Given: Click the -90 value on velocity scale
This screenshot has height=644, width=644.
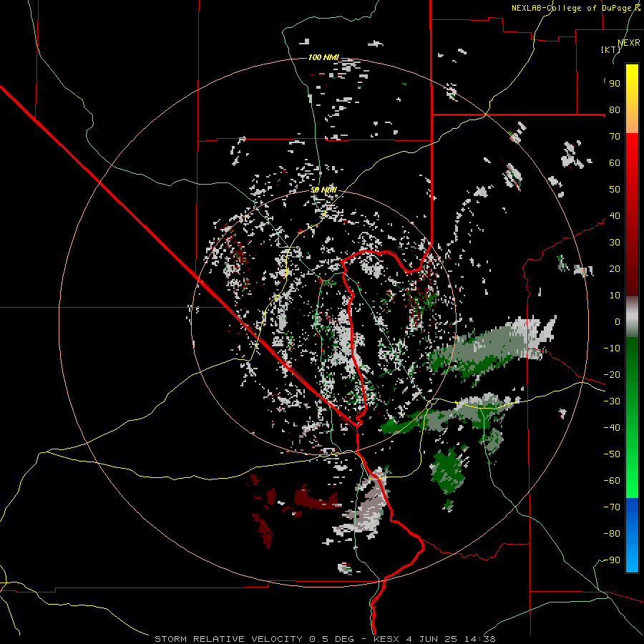Looking at the screenshot, I should tap(612, 560).
